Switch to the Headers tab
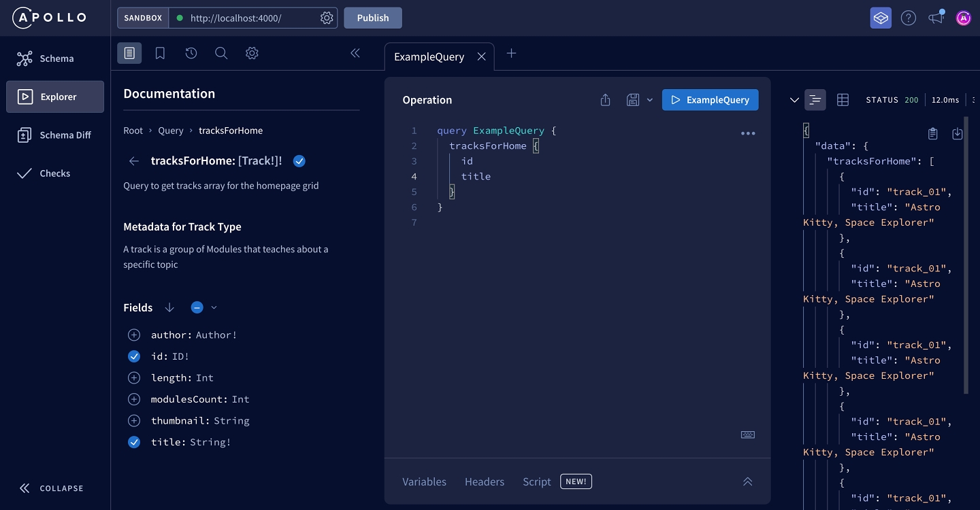 (x=484, y=481)
